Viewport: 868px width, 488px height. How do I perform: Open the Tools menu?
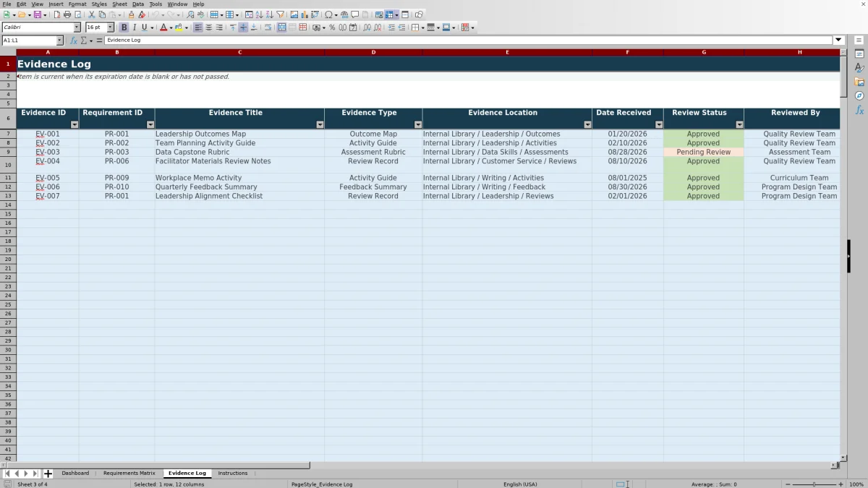156,4
